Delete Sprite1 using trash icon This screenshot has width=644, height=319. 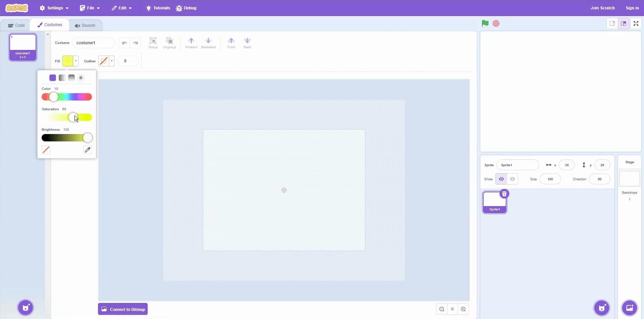point(504,194)
